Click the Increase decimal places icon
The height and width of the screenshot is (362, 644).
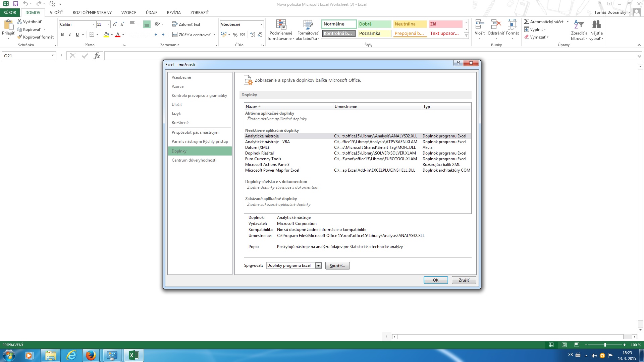(x=253, y=35)
